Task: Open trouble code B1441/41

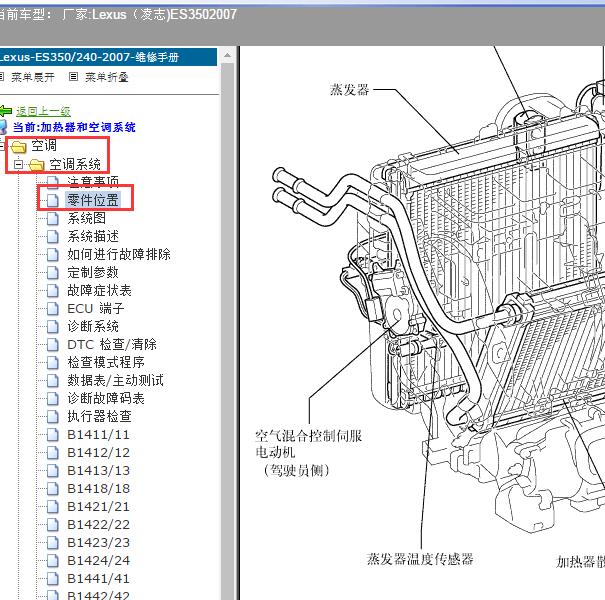Action: point(98,579)
